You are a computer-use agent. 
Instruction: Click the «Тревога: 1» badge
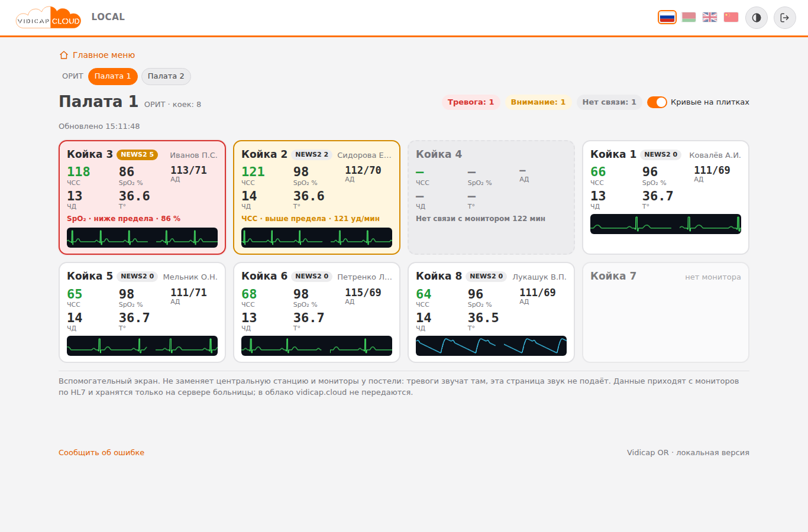(x=471, y=102)
